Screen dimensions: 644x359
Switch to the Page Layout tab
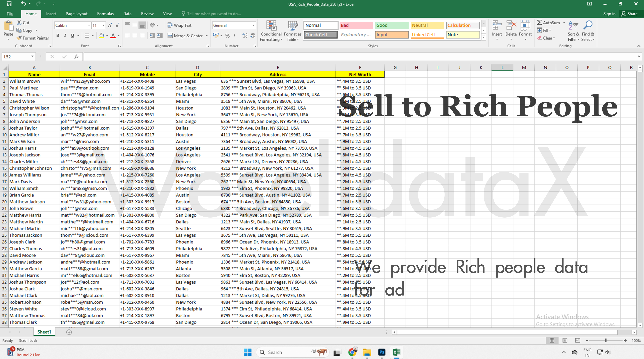click(76, 14)
